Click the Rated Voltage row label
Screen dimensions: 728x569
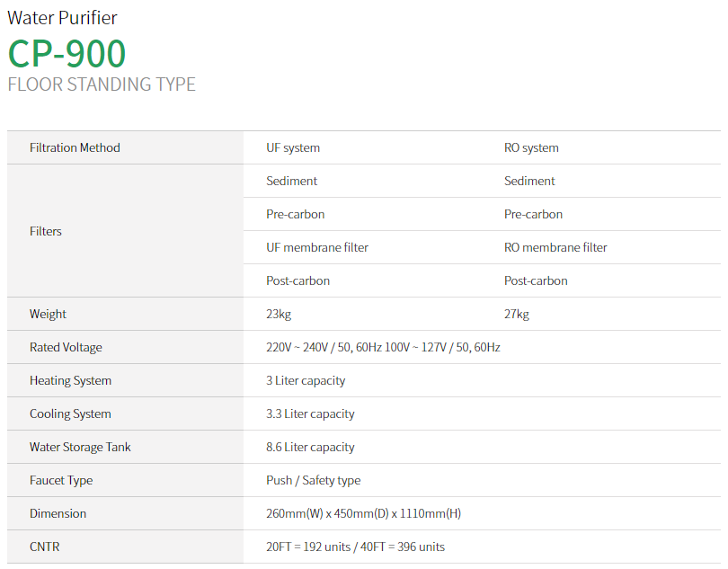click(x=66, y=347)
